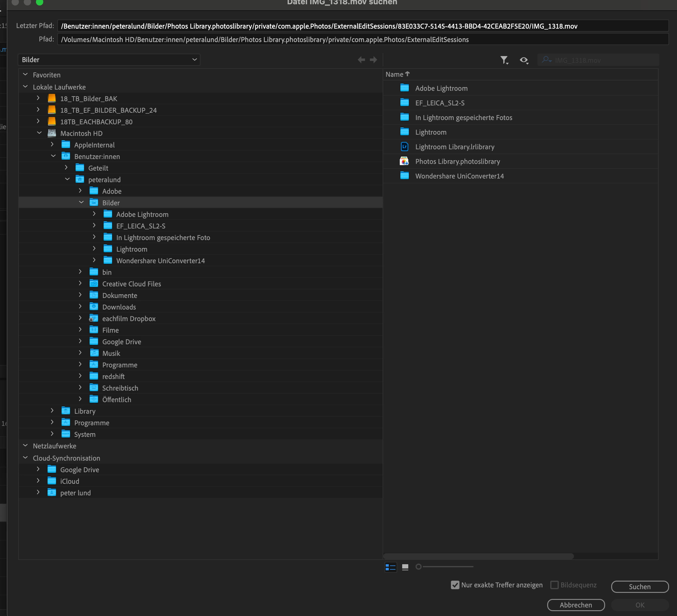Select Downloads folder in tree
Image resolution: width=677 pixels, height=616 pixels.
pos(119,307)
